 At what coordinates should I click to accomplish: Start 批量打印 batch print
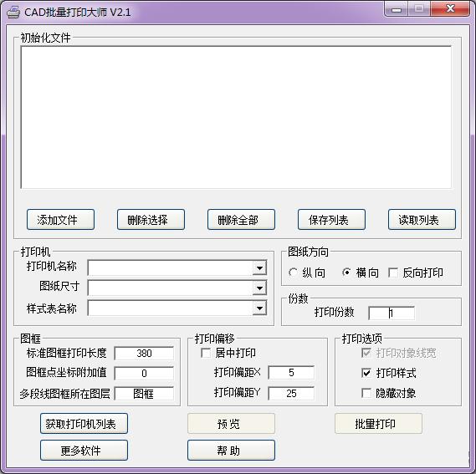click(x=379, y=423)
